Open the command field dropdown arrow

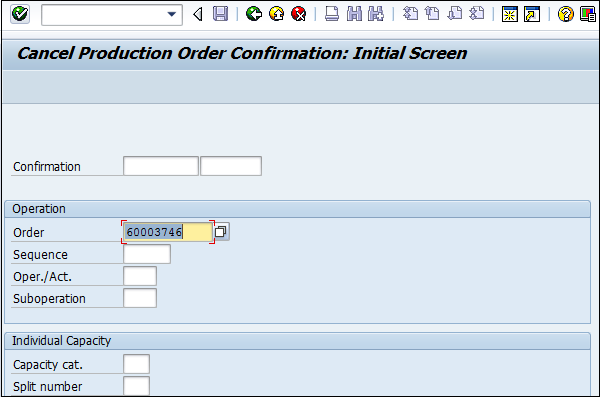[171, 15]
